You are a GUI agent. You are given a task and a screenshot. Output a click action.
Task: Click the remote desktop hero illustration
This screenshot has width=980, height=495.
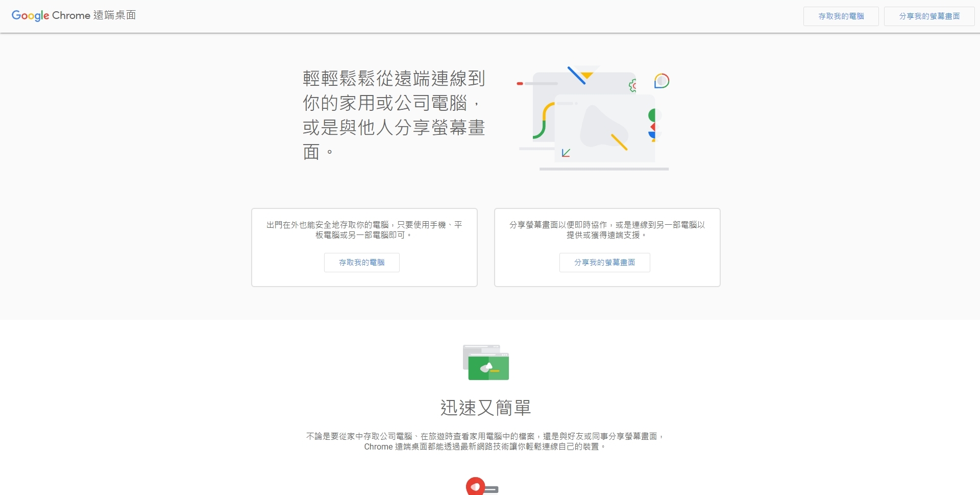593,117
